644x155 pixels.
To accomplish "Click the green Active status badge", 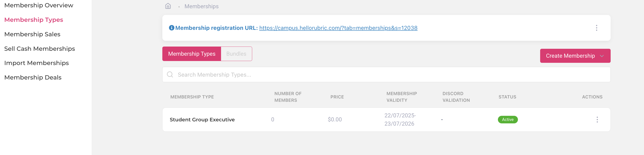I will tap(507, 120).
